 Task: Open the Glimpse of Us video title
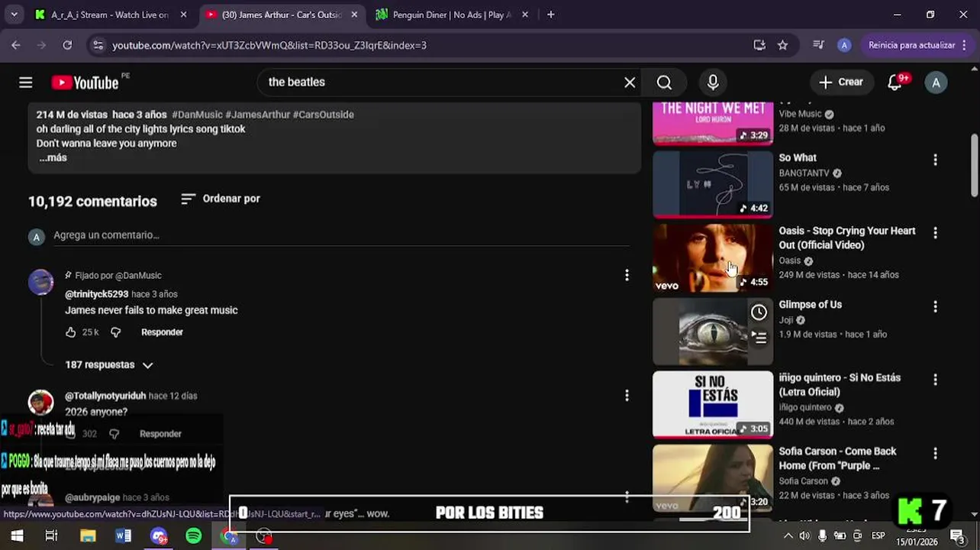810,305
